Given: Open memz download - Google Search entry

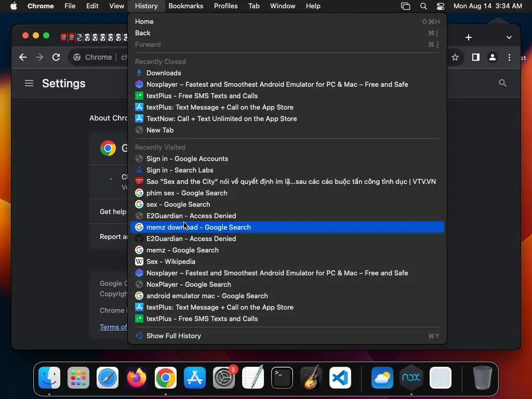Looking at the screenshot, I should click(x=287, y=228).
